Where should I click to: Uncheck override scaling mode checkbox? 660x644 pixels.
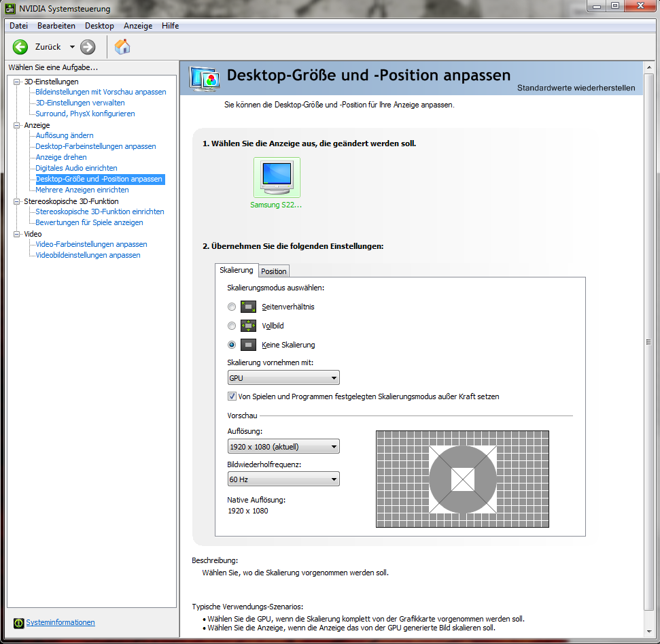point(232,396)
